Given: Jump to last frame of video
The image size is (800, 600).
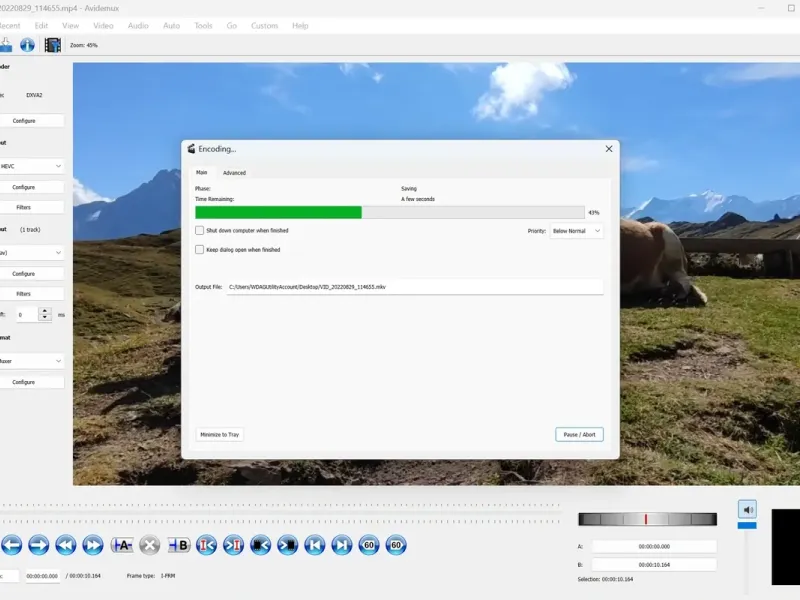Looking at the screenshot, I should point(342,545).
